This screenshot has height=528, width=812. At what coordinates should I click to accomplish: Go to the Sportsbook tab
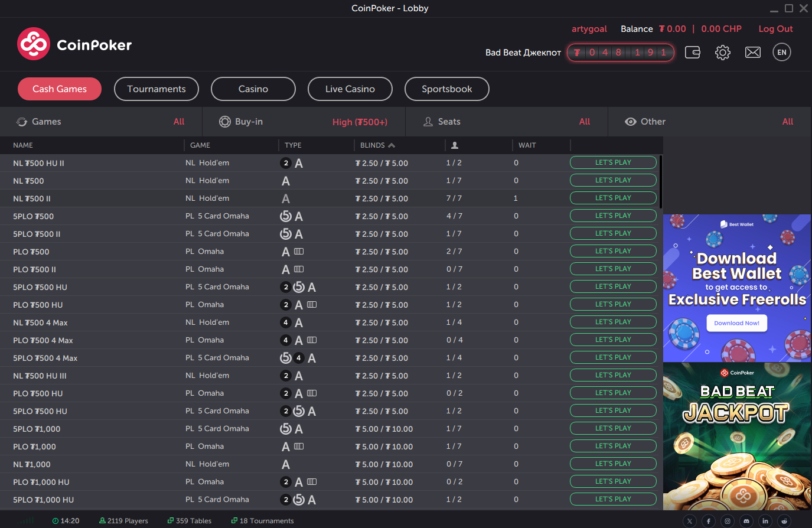point(447,89)
